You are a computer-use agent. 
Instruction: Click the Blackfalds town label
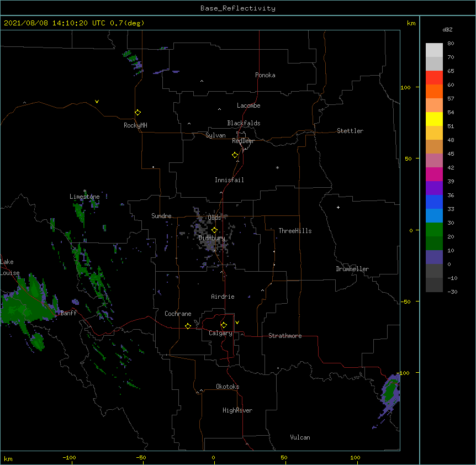point(244,123)
